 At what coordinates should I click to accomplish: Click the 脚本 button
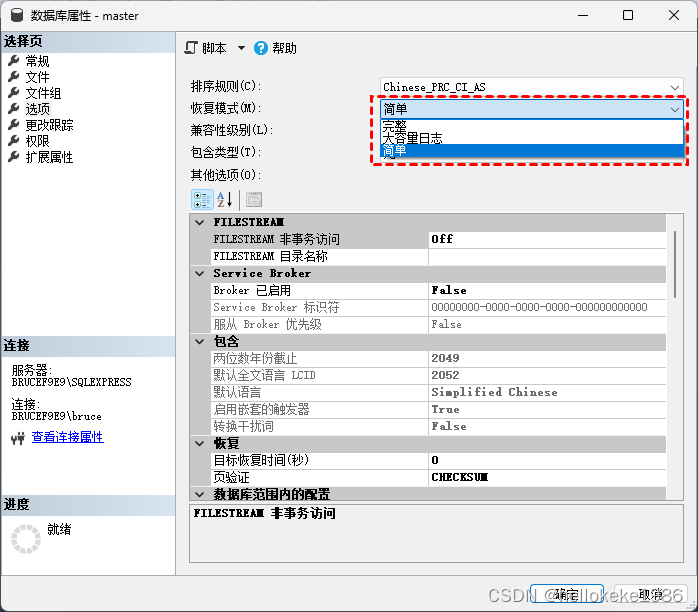click(x=206, y=48)
